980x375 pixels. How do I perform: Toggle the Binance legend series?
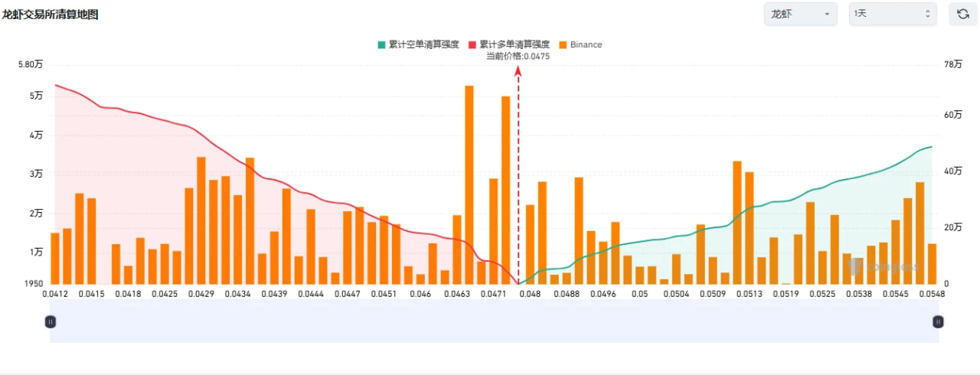[x=580, y=44]
